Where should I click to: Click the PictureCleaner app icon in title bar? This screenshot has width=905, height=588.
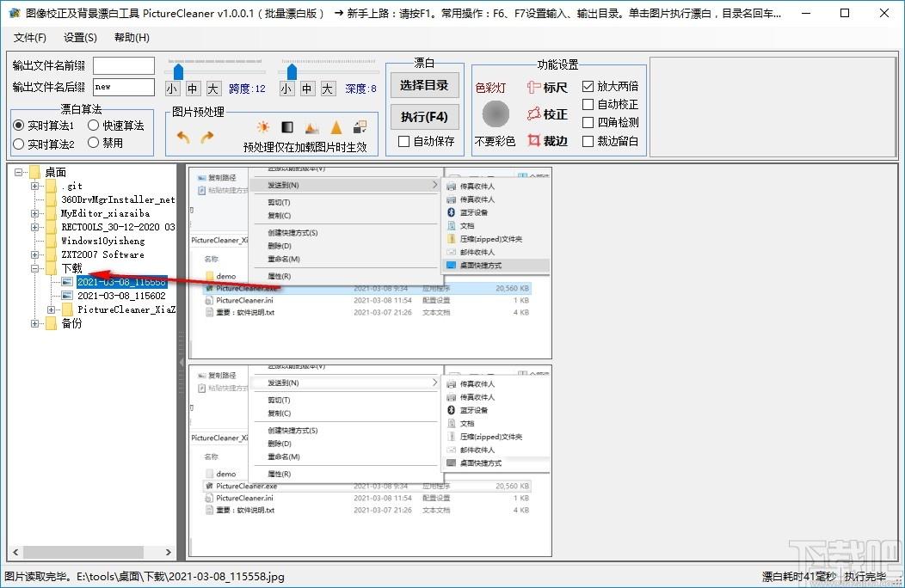coord(14,13)
